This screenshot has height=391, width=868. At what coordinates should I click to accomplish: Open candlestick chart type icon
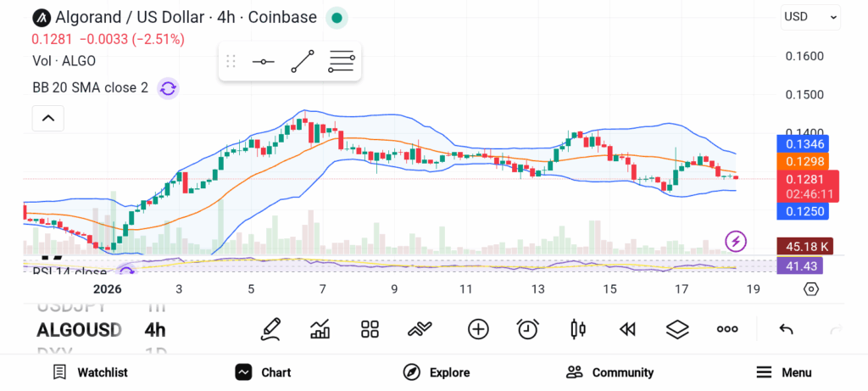pos(578,329)
